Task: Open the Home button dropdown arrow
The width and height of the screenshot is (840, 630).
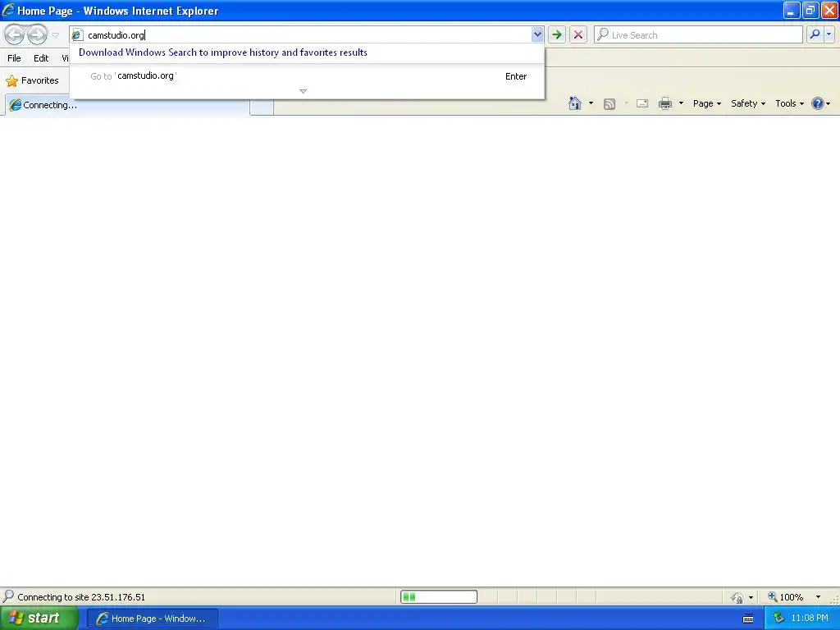Action: [591, 103]
